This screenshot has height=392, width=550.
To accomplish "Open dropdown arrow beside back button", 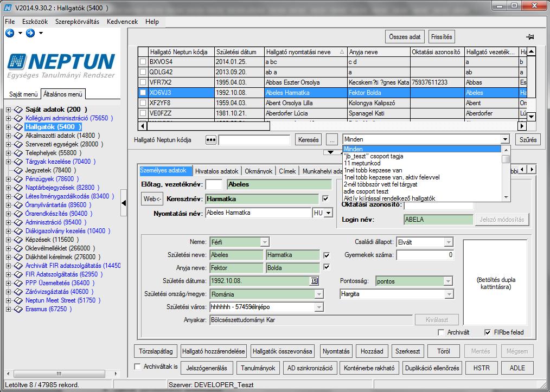I will 20,33.
